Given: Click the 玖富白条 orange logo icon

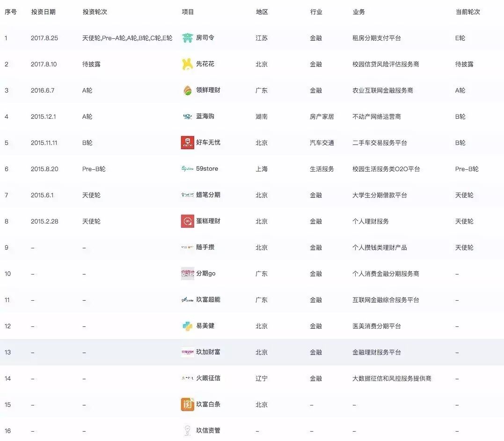Looking at the screenshot, I should click(x=187, y=405).
